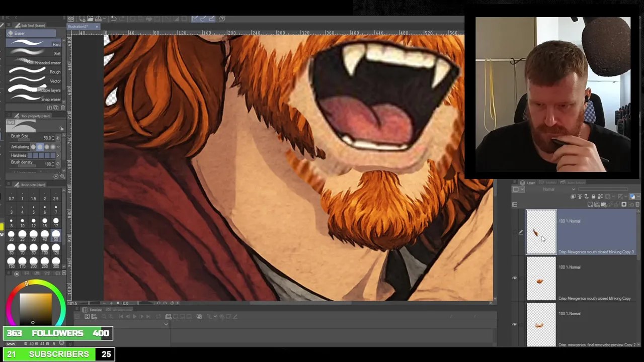Toggle the Set as reference layer lighthouse icon

point(580,197)
